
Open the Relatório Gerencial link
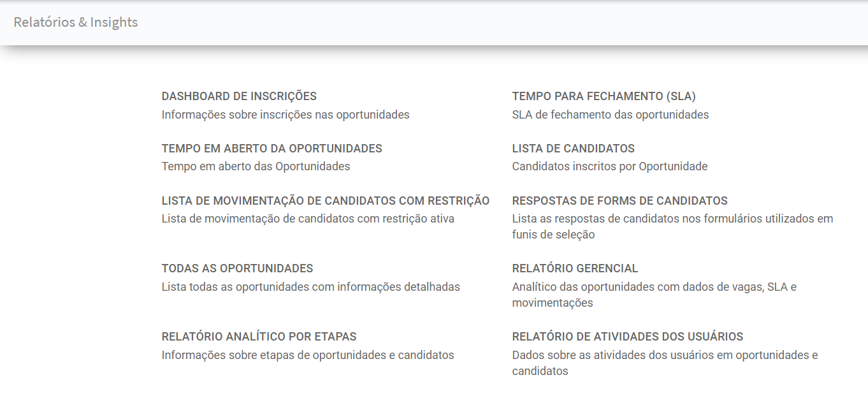[575, 268]
